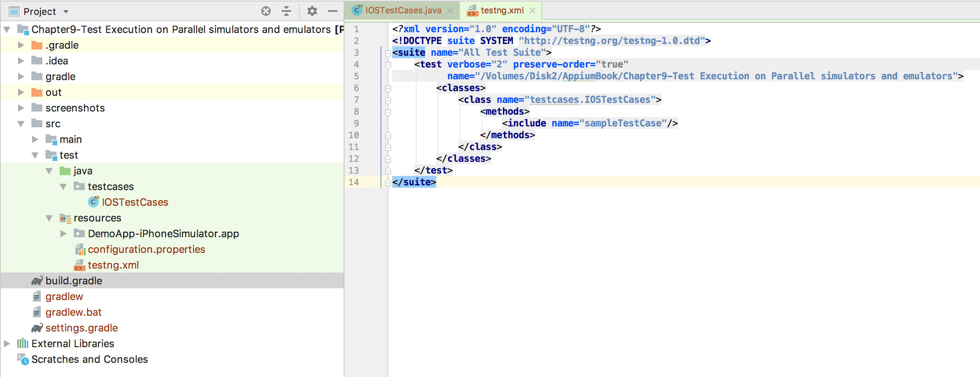980x377 pixels.
Task: Collapse the src folder
Action: click(22, 124)
